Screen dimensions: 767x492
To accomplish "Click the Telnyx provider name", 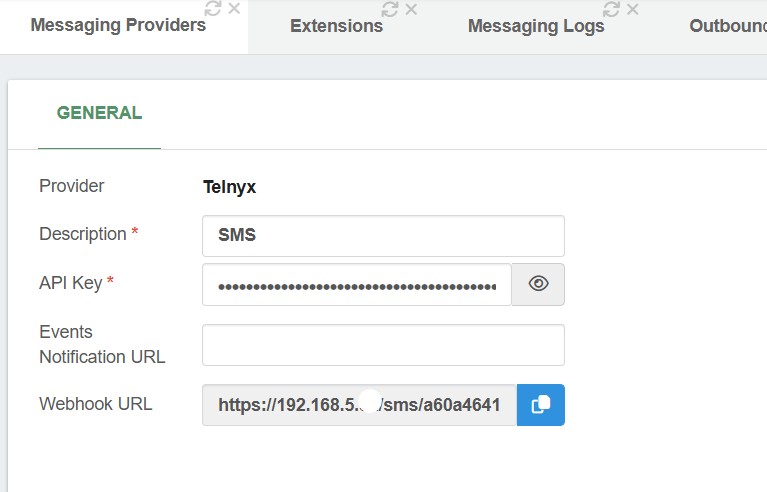I will pyautogui.click(x=229, y=187).
